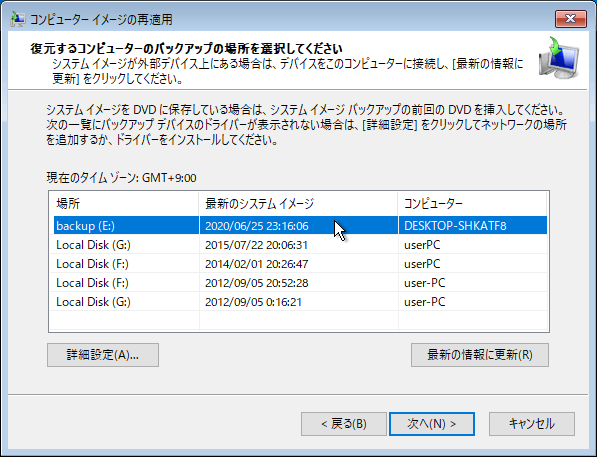Proceed with 次へ(N) > button
Viewport: 597px width, 457px height.
pos(432,424)
